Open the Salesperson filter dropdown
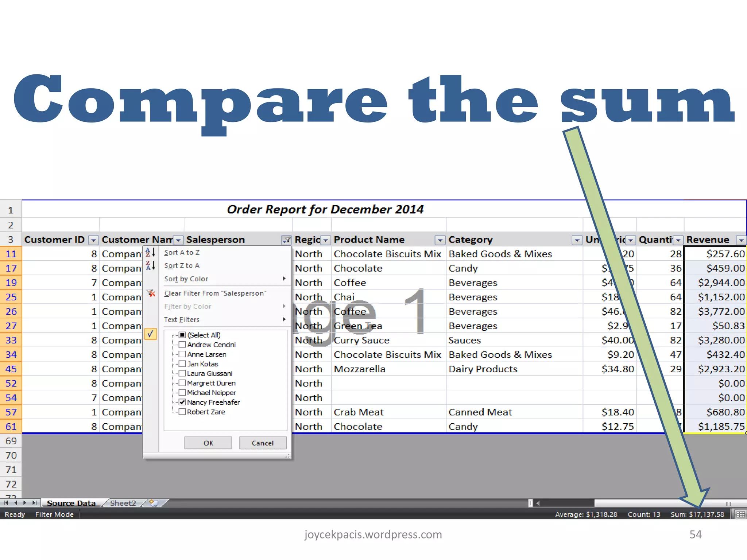The height and width of the screenshot is (560, 747). [x=287, y=240]
